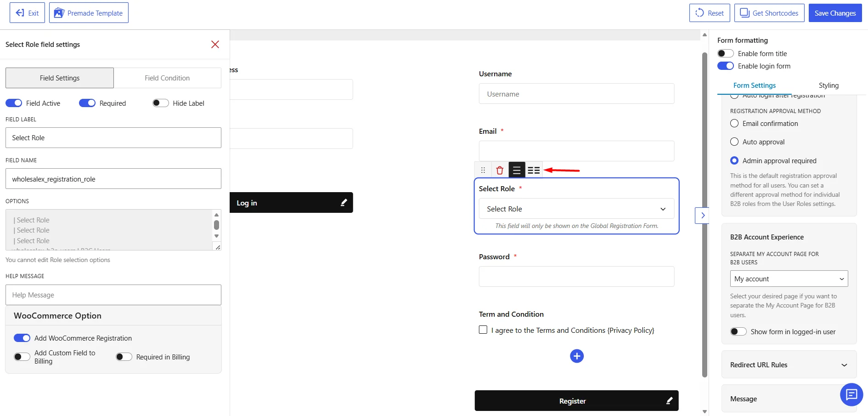Click the Register button in the form

576,401
